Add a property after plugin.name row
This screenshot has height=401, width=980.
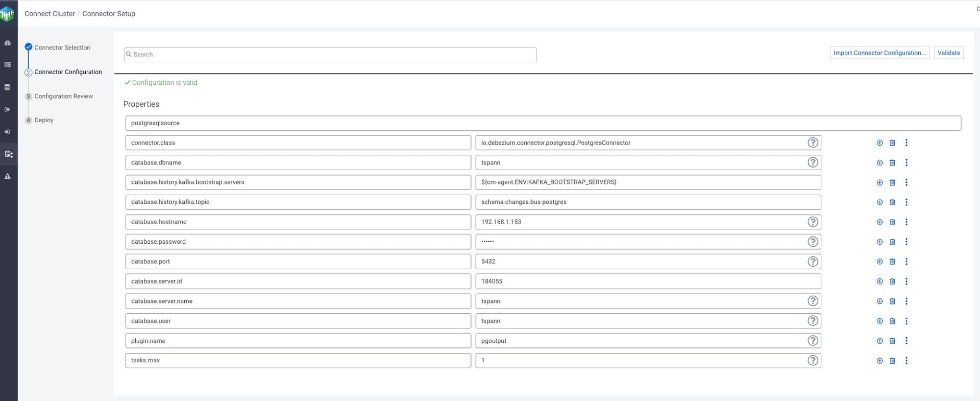(879, 341)
